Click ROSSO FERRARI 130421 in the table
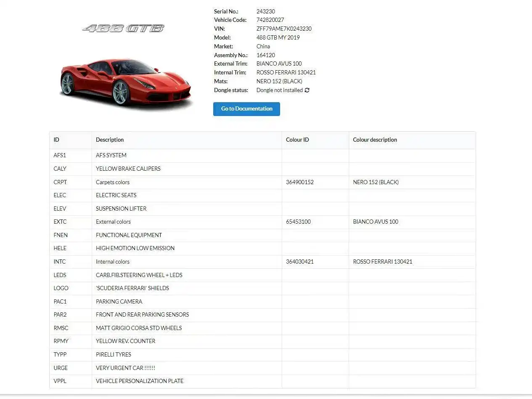This screenshot has width=532, height=399. point(383,262)
